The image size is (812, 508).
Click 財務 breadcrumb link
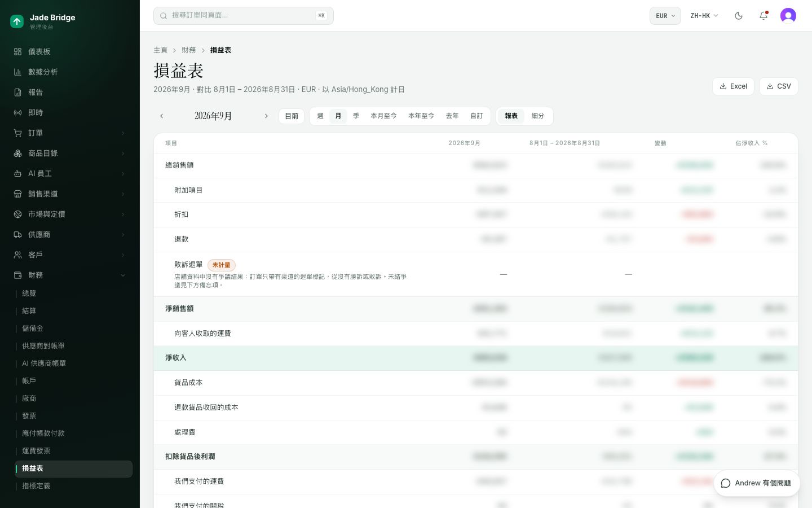[x=189, y=50]
